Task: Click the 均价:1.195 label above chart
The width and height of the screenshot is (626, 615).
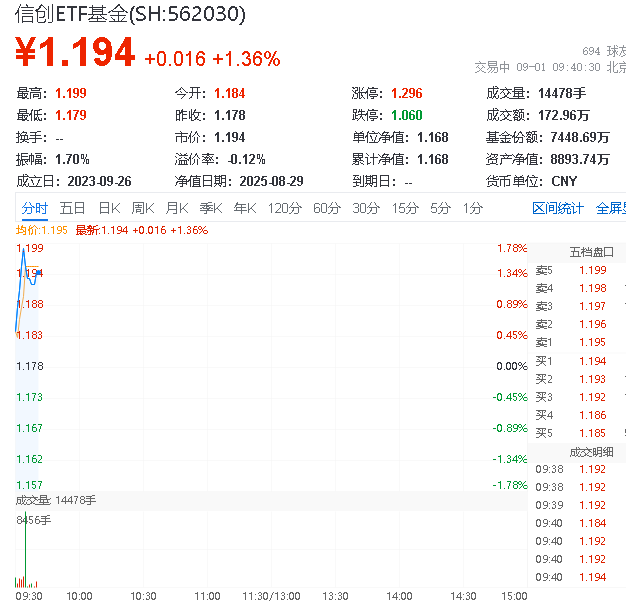Action: point(42,230)
